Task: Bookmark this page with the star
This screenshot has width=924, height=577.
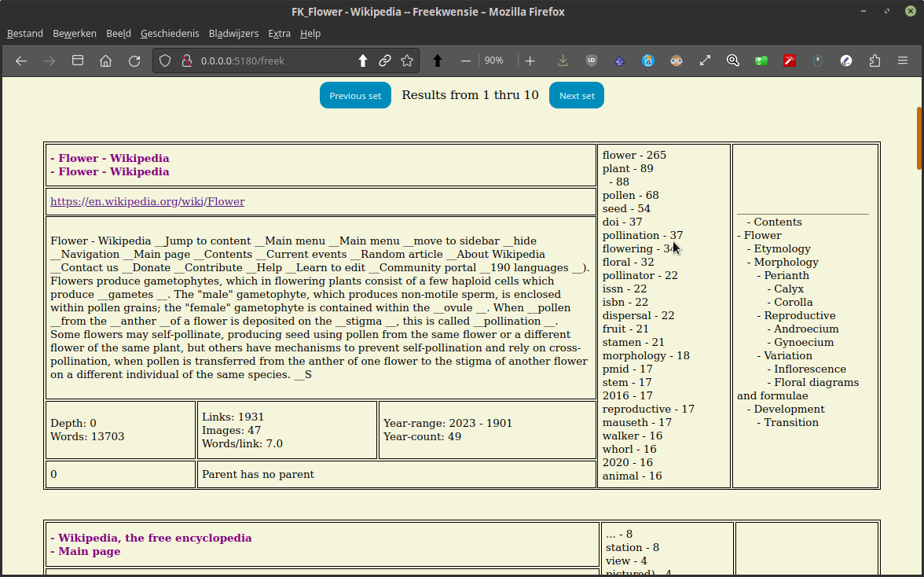Action: coord(407,61)
